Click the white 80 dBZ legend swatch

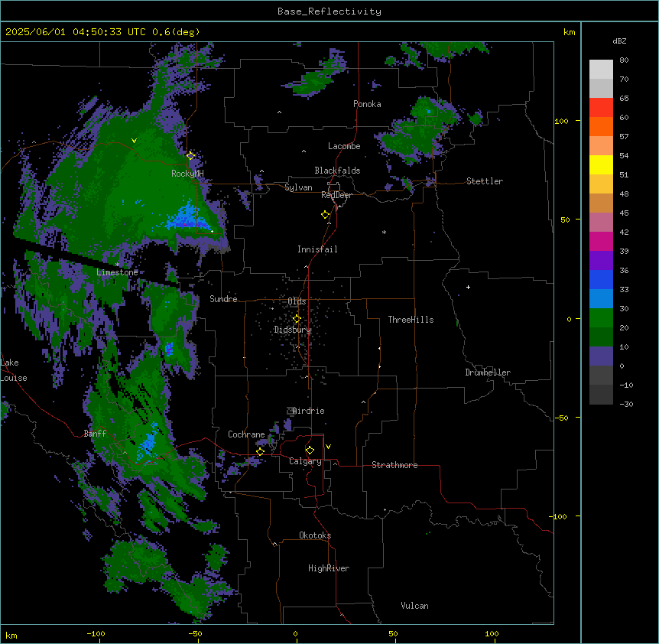pos(601,70)
